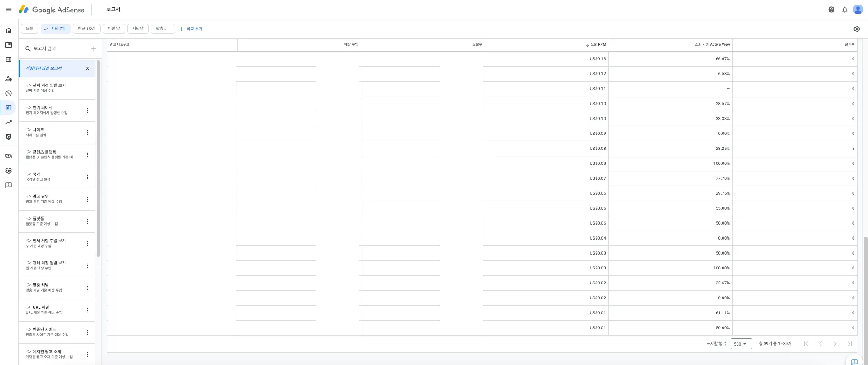Open more options for URL 채널 report

pyautogui.click(x=87, y=310)
